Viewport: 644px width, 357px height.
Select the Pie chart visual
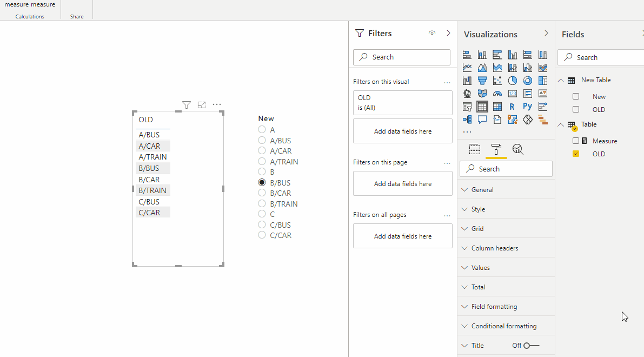point(513,81)
